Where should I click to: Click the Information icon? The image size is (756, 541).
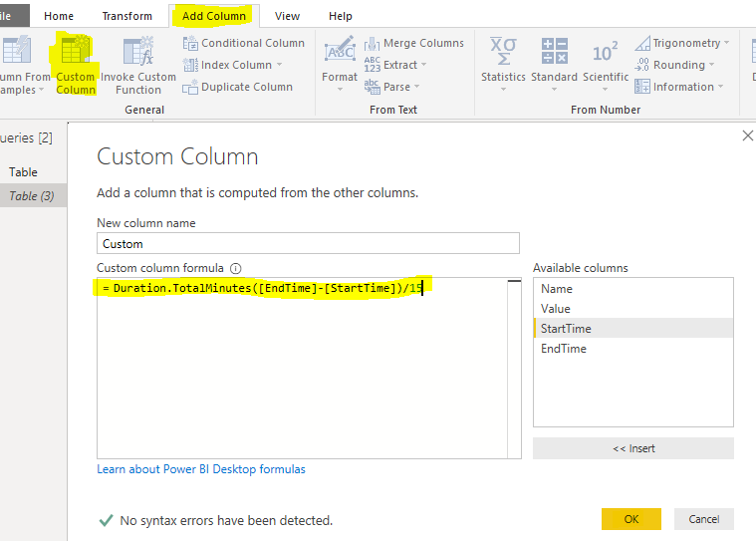click(642, 87)
